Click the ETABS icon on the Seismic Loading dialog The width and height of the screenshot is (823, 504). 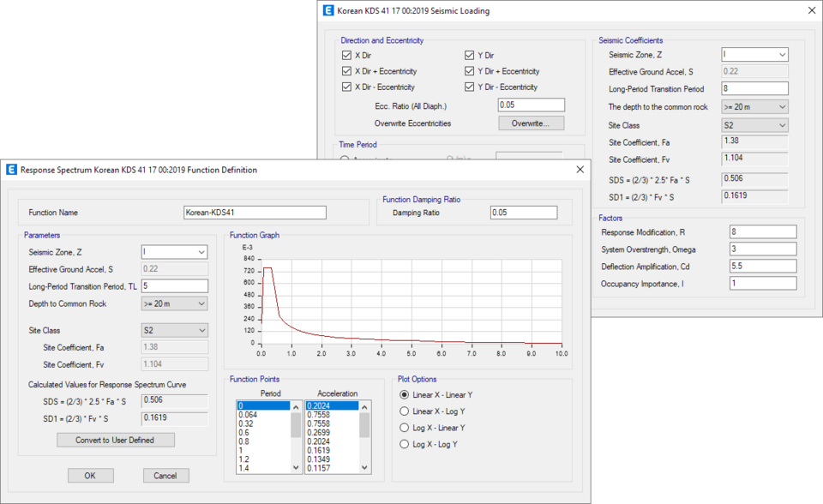pyautogui.click(x=327, y=11)
